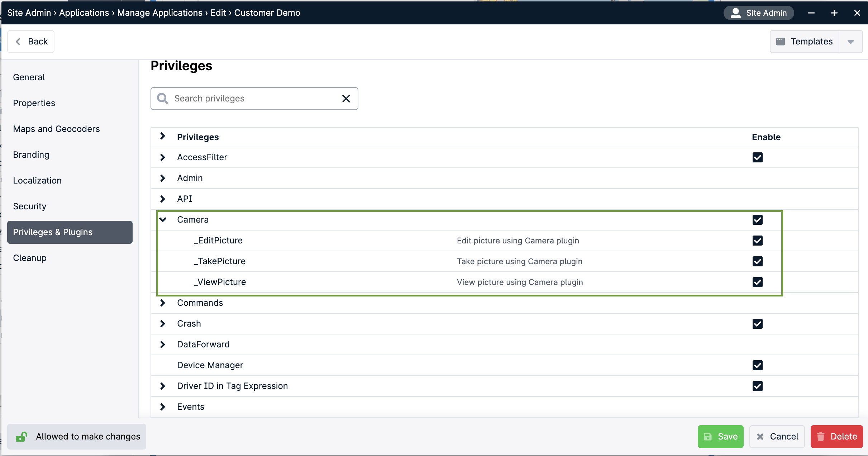Open the Maps and Geocoders section

click(x=56, y=129)
